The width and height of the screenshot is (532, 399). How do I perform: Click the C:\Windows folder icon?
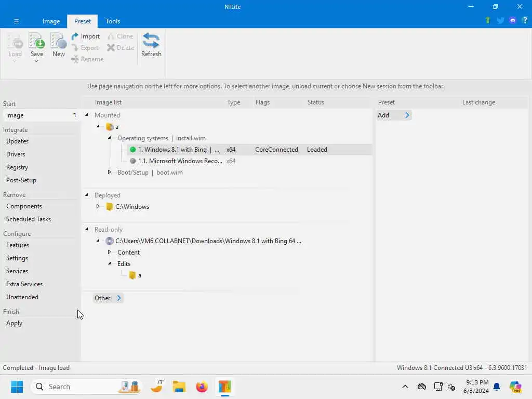(x=109, y=207)
